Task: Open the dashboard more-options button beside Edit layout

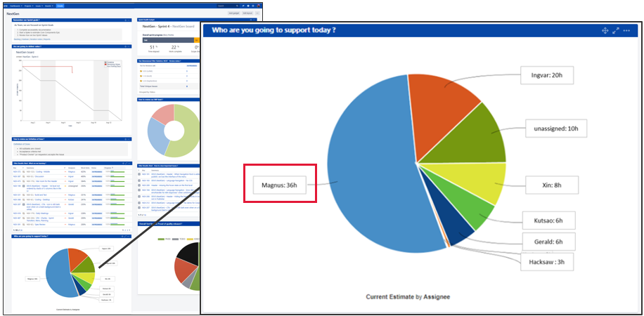Action: click(x=257, y=13)
